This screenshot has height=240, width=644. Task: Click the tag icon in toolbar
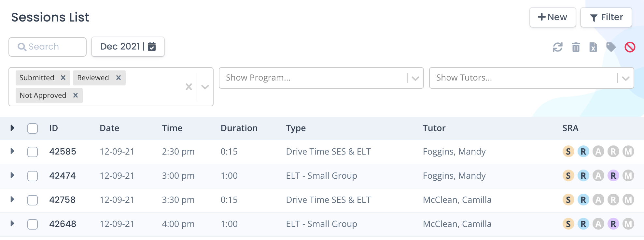click(x=611, y=47)
